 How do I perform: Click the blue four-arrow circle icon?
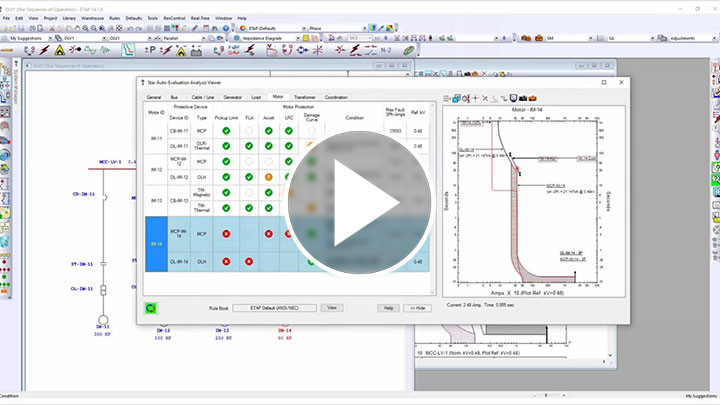point(302,50)
